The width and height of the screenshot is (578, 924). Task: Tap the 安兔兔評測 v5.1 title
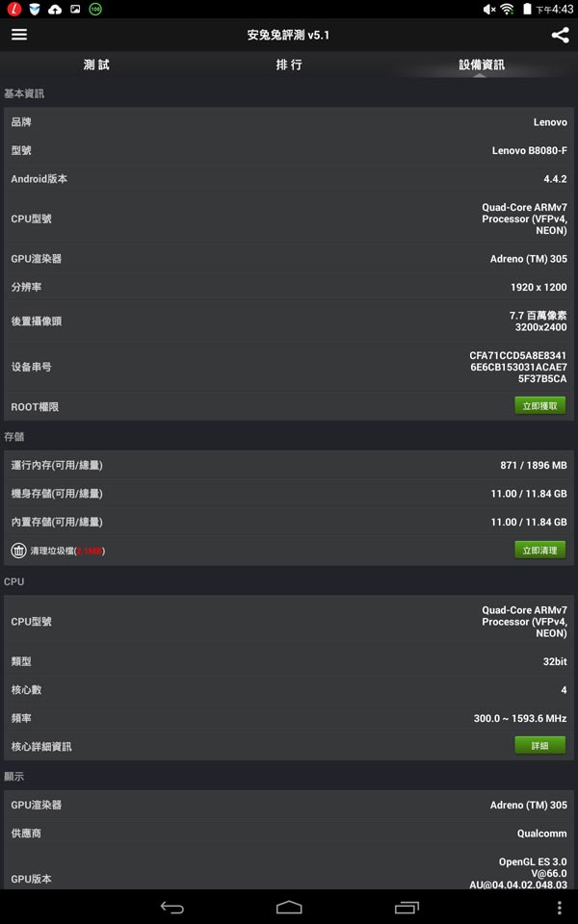point(289,35)
